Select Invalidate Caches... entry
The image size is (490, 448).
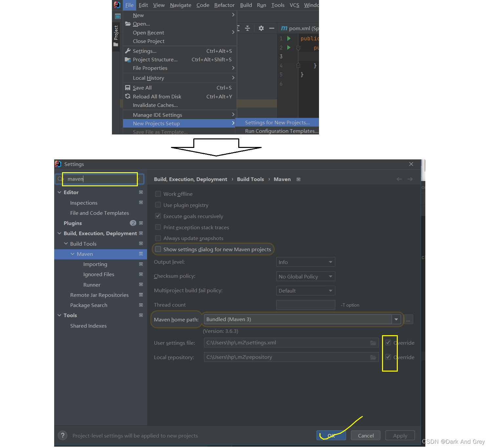pos(180,105)
